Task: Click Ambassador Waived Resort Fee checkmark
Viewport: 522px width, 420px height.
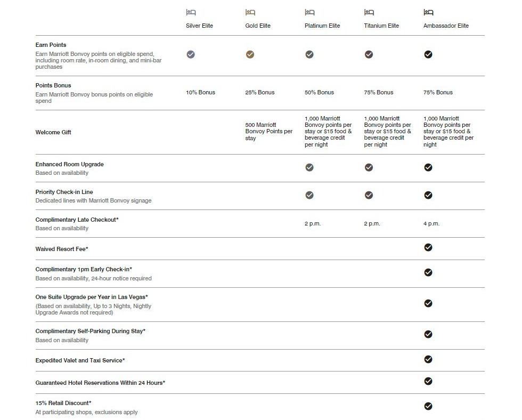Action: click(428, 247)
